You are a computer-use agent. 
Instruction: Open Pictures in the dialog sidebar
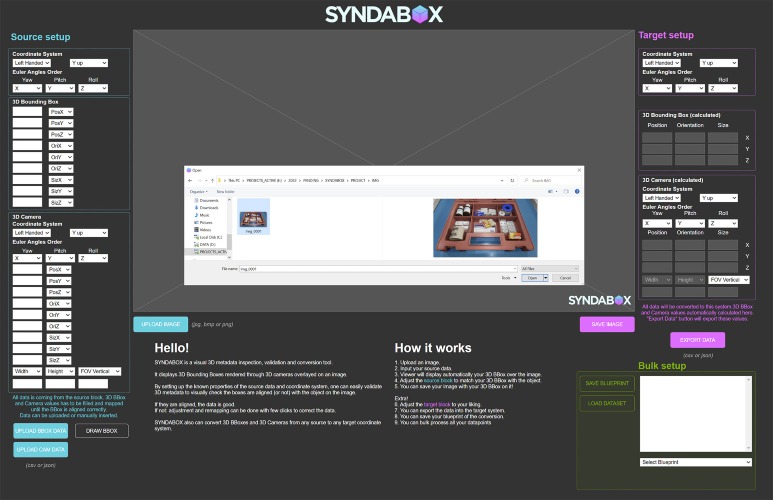click(x=203, y=222)
